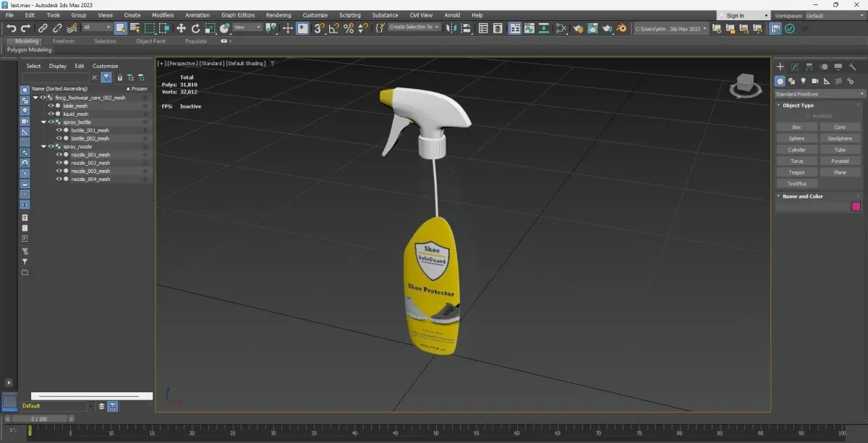Open the Render Setup teapot icon
Image resolution: width=868 pixels, height=443 pixels.
[x=578, y=28]
